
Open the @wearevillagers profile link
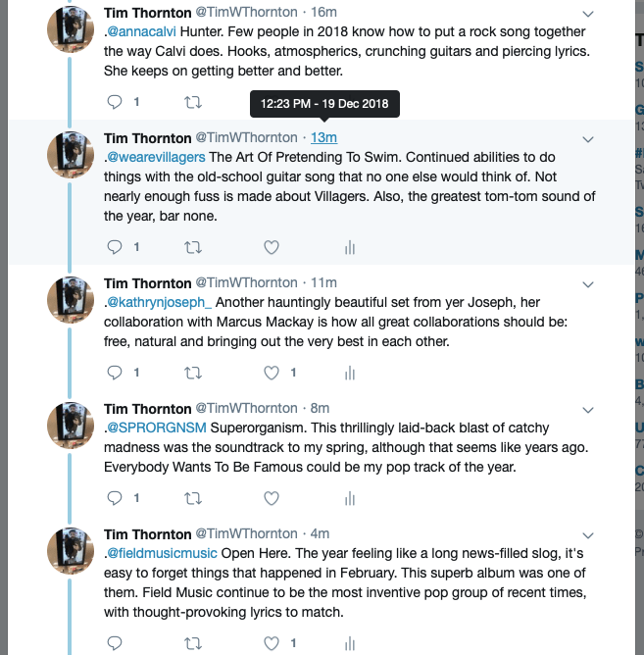[x=156, y=157]
